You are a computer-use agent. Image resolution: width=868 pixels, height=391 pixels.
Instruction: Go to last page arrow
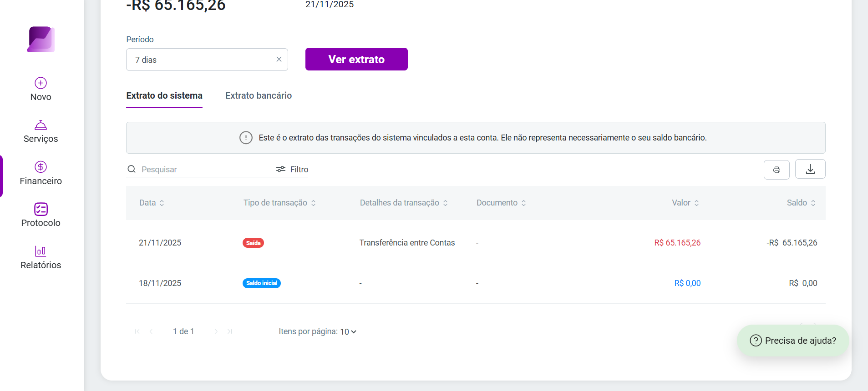[x=230, y=331]
